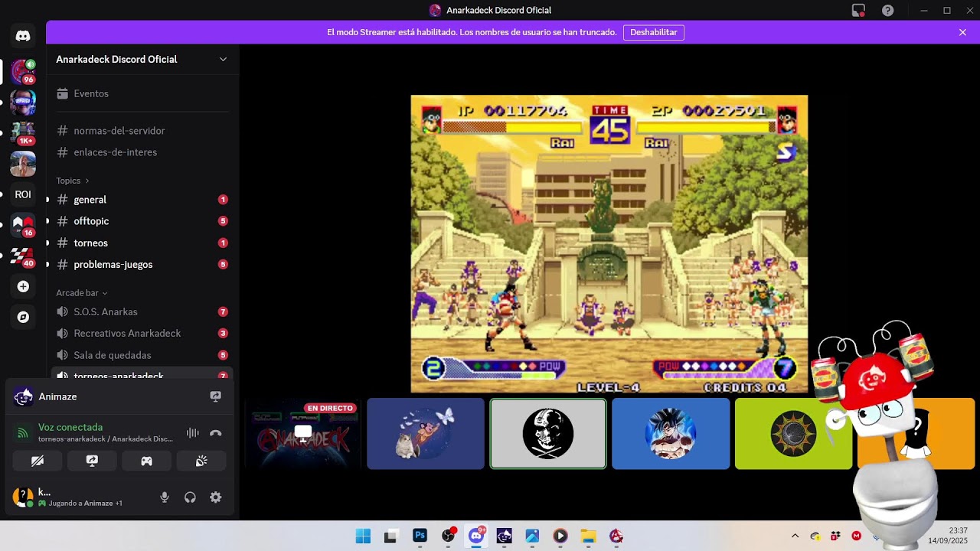Open the server icon with 16 badge
The height and width of the screenshot is (551, 980).
tap(23, 225)
